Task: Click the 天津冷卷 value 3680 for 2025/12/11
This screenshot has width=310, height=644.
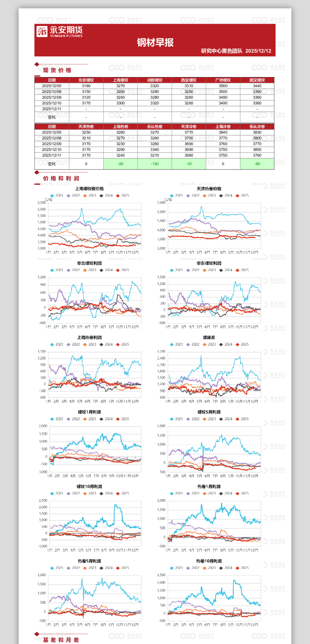Action: tap(189, 155)
